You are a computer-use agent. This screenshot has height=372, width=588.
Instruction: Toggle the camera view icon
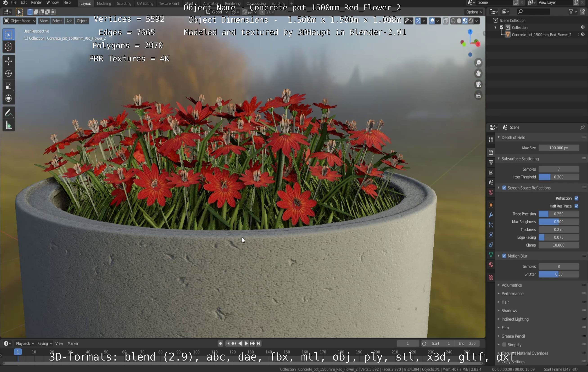[478, 85]
